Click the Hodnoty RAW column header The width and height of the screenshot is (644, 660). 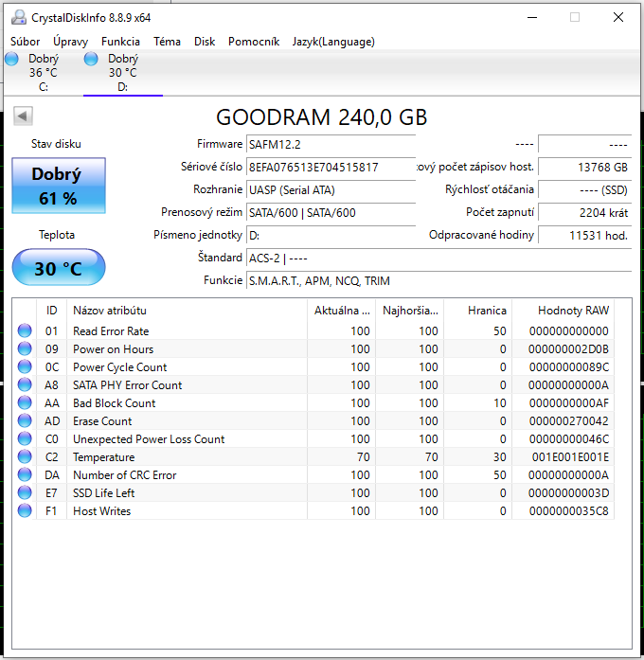coord(563,311)
